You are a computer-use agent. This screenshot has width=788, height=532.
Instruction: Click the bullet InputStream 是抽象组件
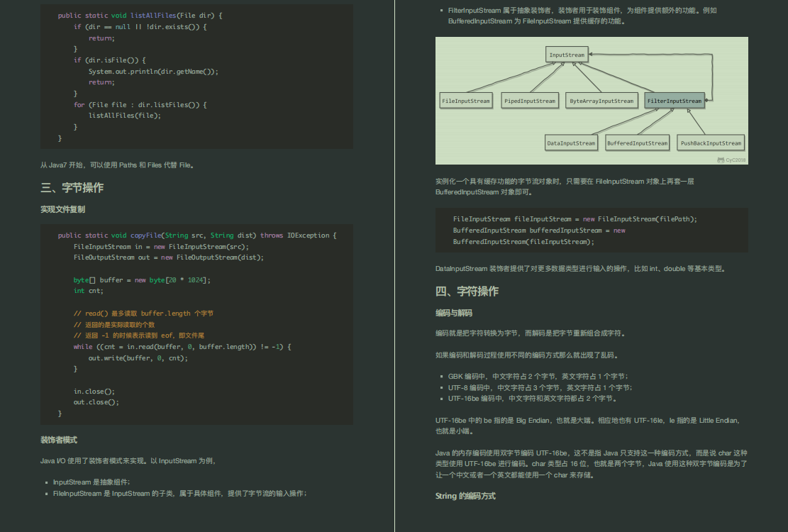pyautogui.click(x=91, y=482)
